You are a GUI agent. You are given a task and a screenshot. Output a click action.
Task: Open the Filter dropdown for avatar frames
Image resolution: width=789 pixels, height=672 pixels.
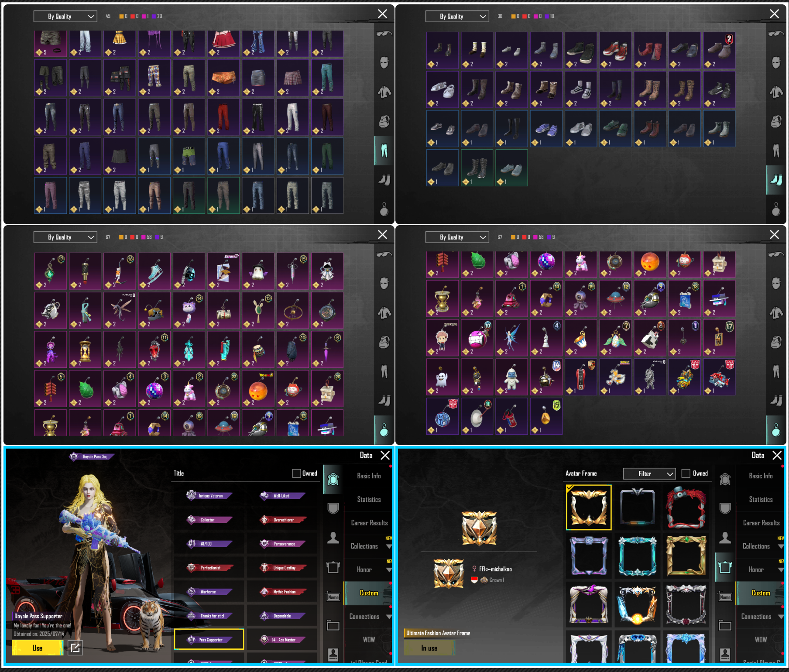click(649, 473)
